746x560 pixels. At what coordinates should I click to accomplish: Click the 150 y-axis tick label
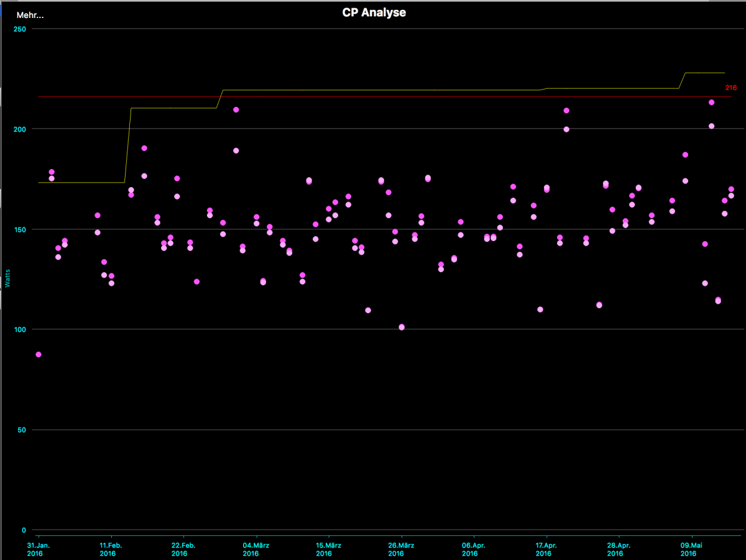[x=21, y=229]
